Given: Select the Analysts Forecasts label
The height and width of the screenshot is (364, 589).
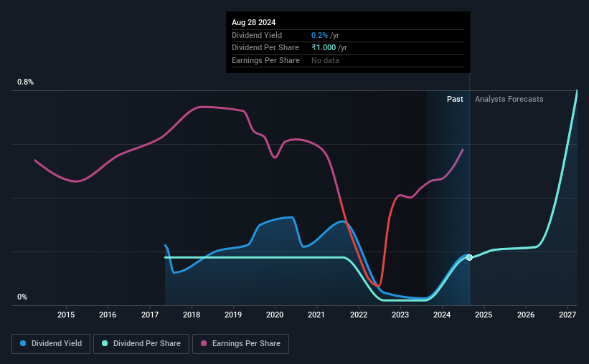Looking at the screenshot, I should point(509,100).
